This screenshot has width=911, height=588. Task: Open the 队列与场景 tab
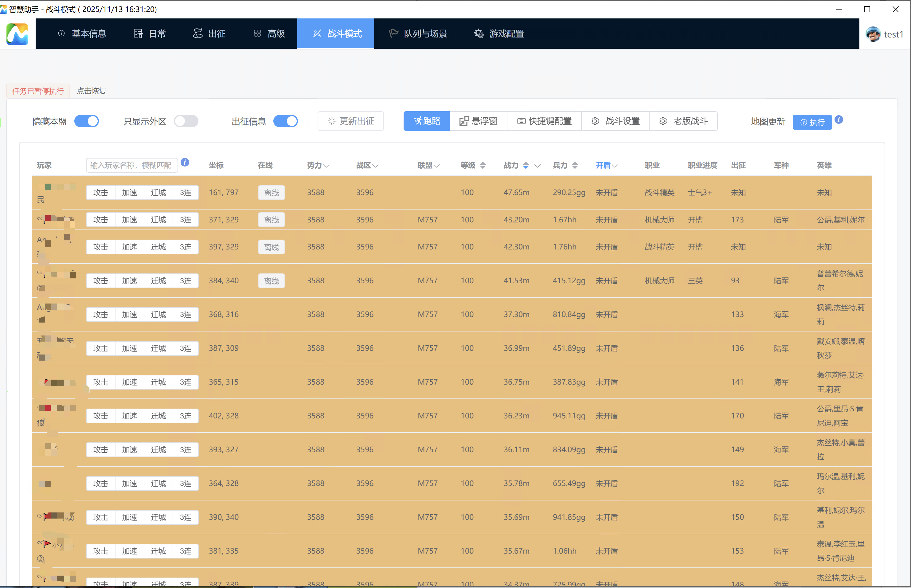[418, 33]
